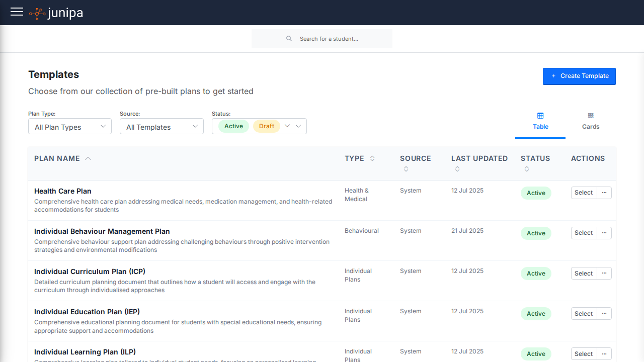644x362 pixels.
Task: Open the hamburger navigation menu
Action: pos(17,12)
